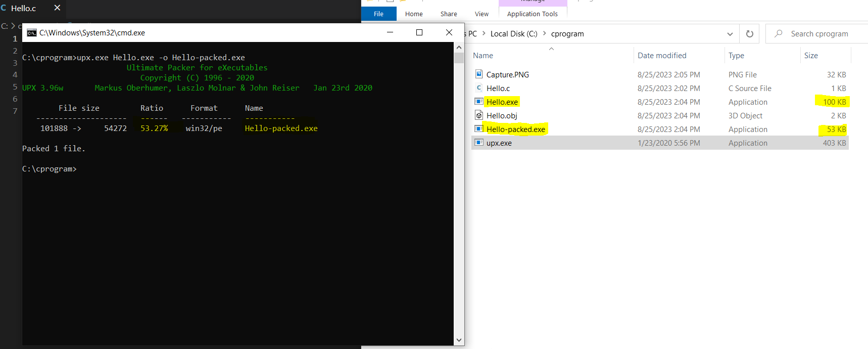The image size is (868, 349).
Task: Click the cprogram folder in the address path
Action: 567,34
